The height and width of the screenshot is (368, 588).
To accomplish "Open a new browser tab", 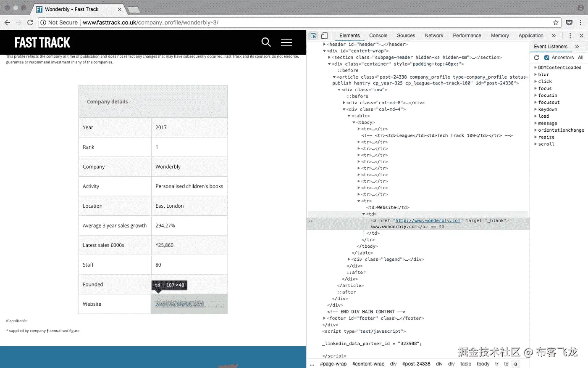I will pos(134,10).
